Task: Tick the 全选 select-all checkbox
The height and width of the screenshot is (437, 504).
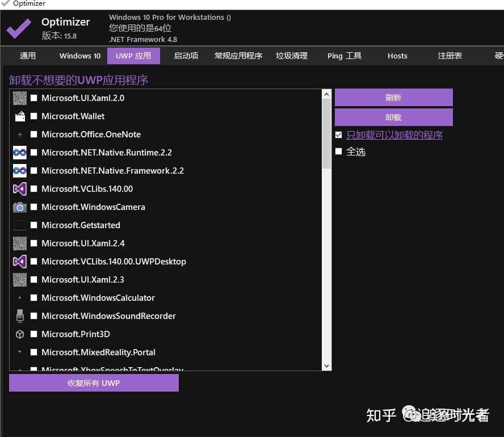Action: (338, 152)
